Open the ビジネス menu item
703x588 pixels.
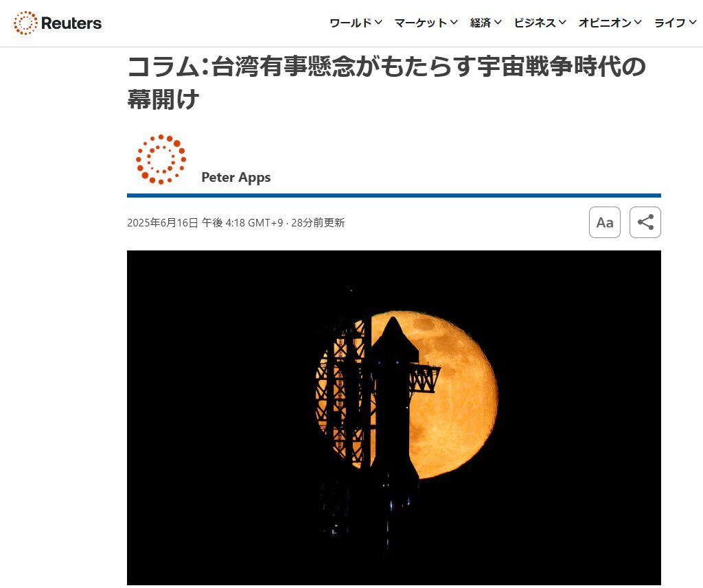540,23
